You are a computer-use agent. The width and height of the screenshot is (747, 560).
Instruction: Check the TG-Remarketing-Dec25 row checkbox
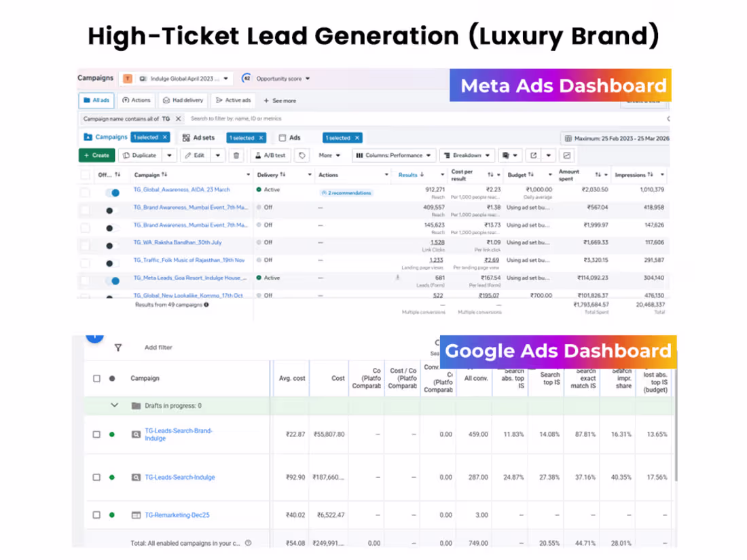point(96,515)
